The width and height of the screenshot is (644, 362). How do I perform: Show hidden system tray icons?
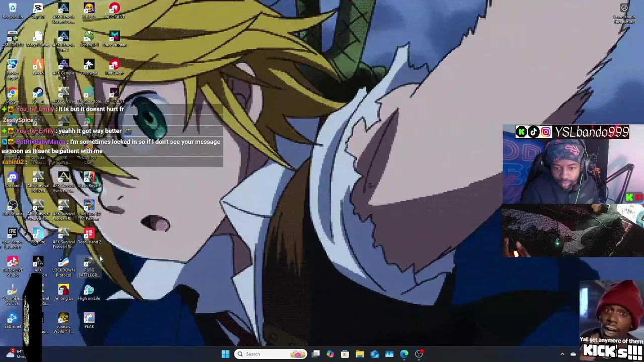562,354
